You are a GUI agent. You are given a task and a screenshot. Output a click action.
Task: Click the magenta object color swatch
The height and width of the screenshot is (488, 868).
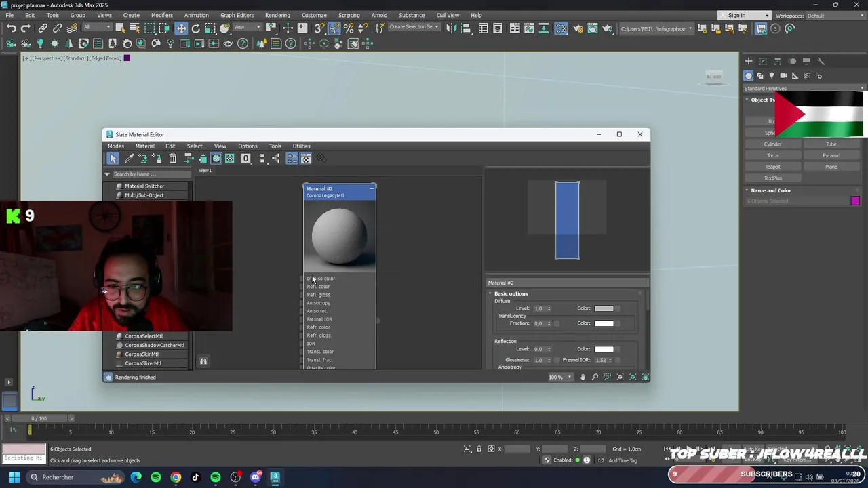point(855,201)
